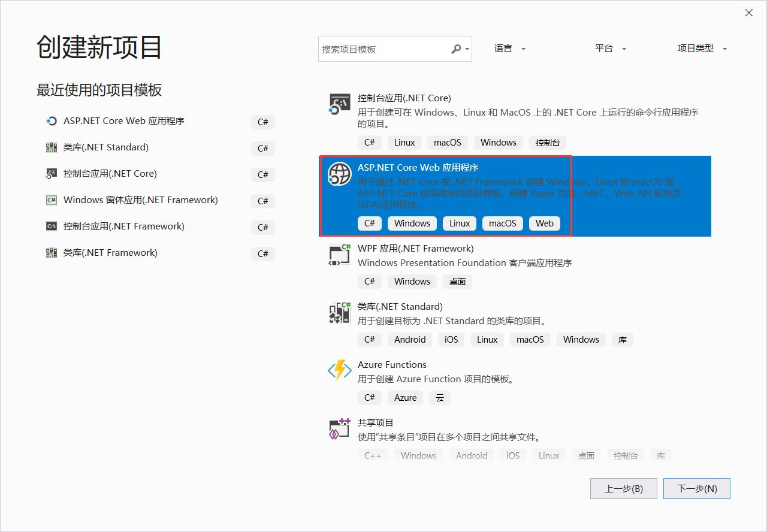Viewport: 767px width, 532px height.
Task: Select the Azure Functions lightning icon
Action: click(x=340, y=371)
